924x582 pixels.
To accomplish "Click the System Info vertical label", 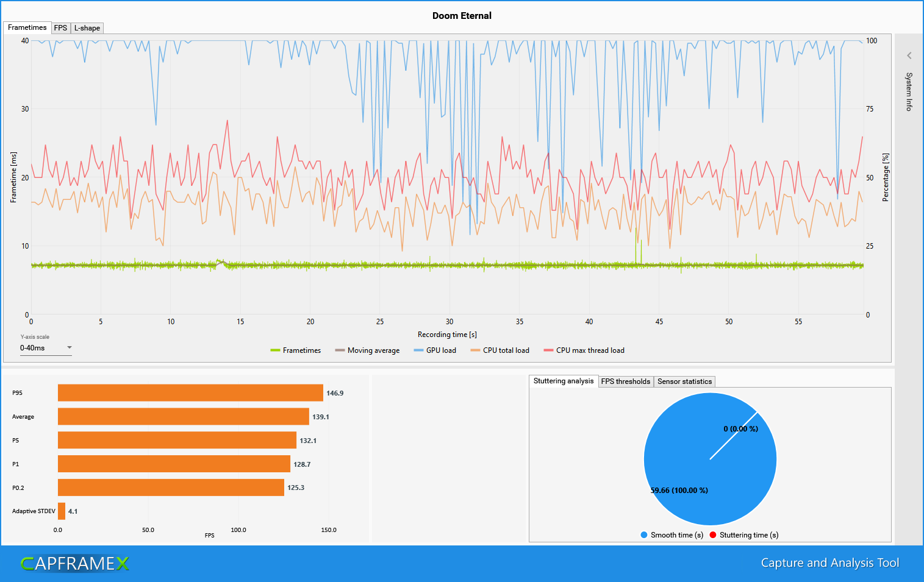I will pos(909,91).
